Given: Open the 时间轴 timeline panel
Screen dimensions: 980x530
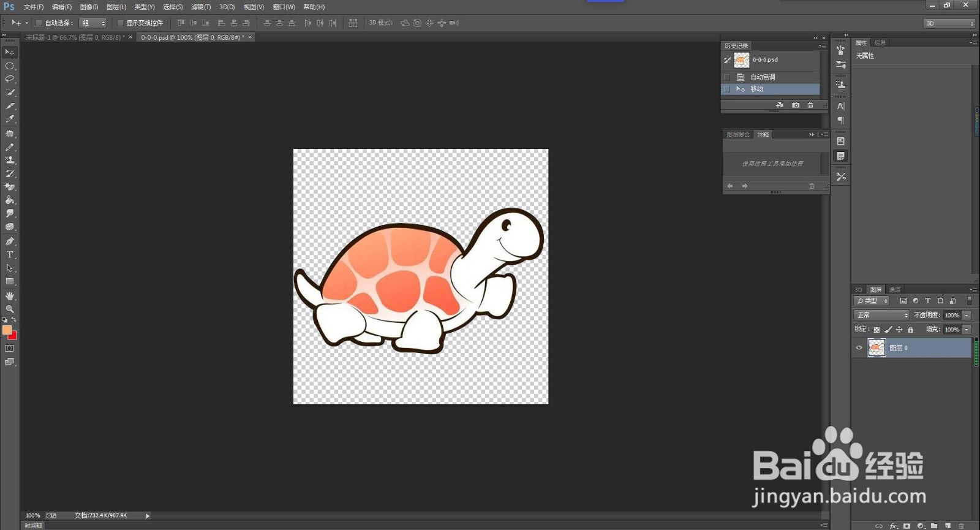Looking at the screenshot, I should pyautogui.click(x=33, y=526).
